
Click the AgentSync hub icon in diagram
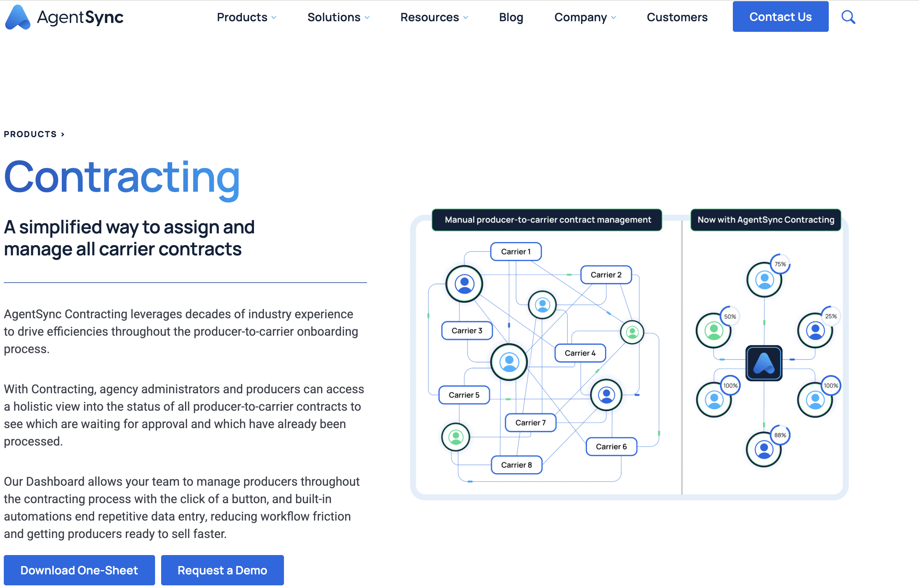pyautogui.click(x=764, y=363)
